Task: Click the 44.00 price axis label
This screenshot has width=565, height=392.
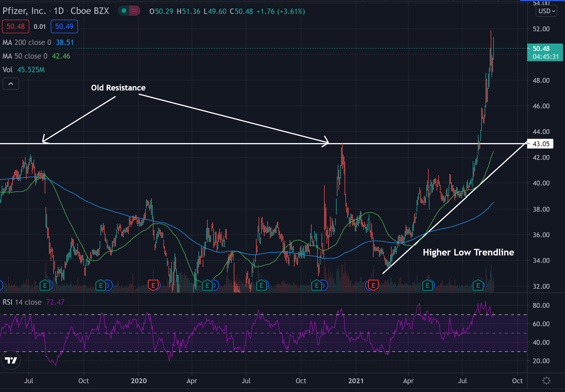Action: pos(541,131)
